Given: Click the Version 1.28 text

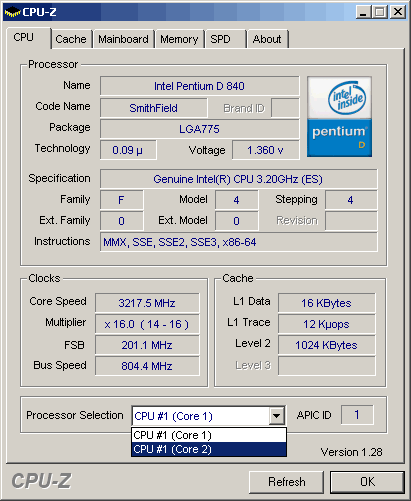Looking at the screenshot, I should (351, 452).
